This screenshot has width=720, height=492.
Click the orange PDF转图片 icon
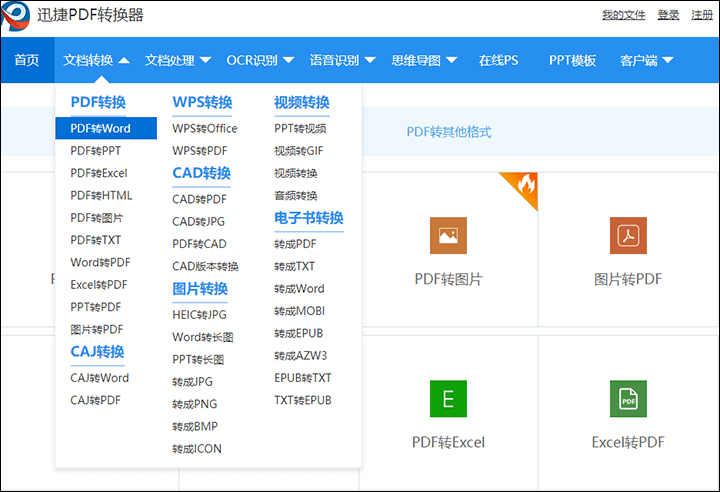tap(448, 236)
